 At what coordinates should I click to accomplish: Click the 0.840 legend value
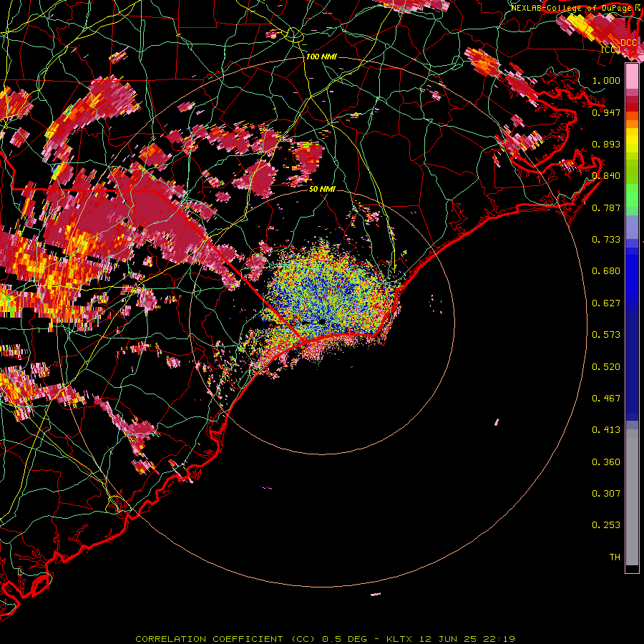pos(606,176)
